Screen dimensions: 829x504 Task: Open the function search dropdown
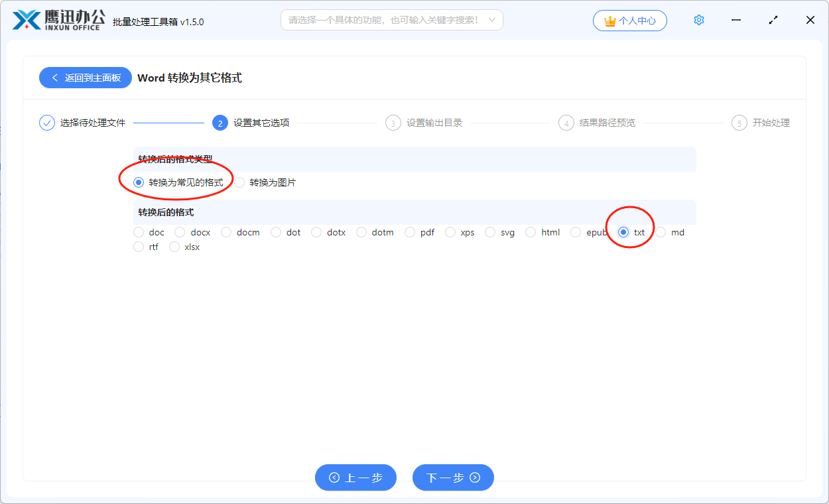[491, 20]
